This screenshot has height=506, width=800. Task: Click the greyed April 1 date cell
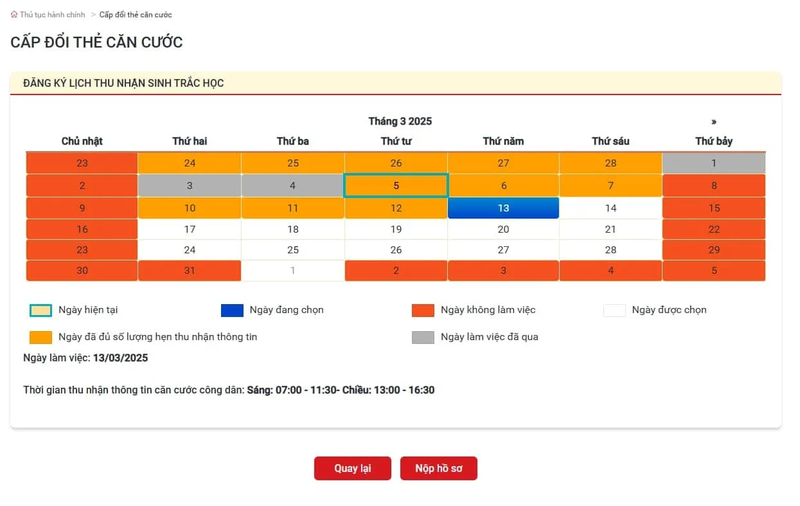(293, 270)
